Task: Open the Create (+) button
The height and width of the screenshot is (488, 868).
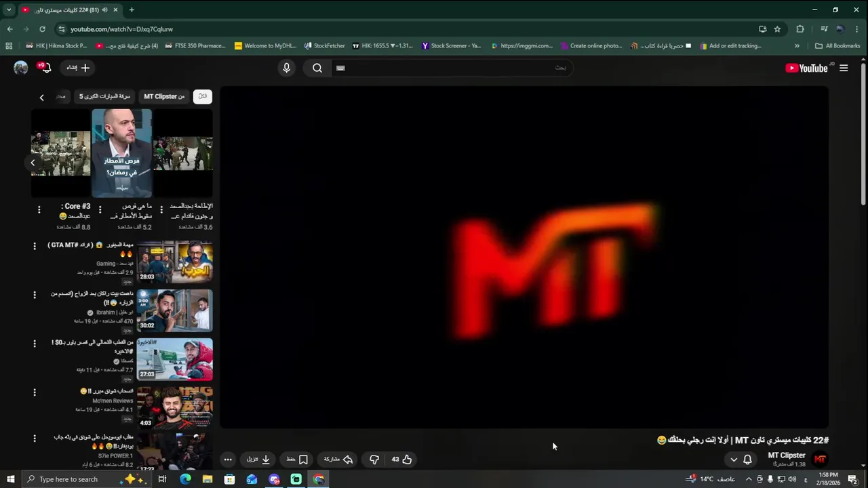Action: tap(78, 68)
